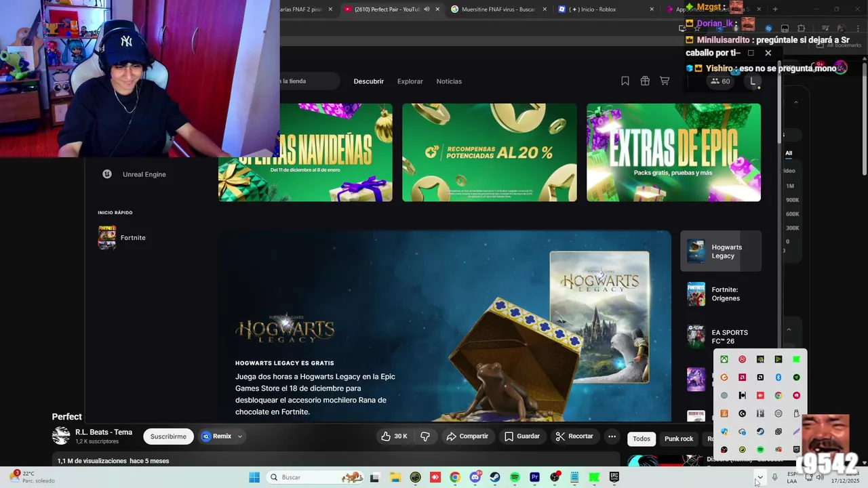The width and height of the screenshot is (868, 488).
Task: Select the Punk rock filter chip
Action: pyautogui.click(x=679, y=439)
